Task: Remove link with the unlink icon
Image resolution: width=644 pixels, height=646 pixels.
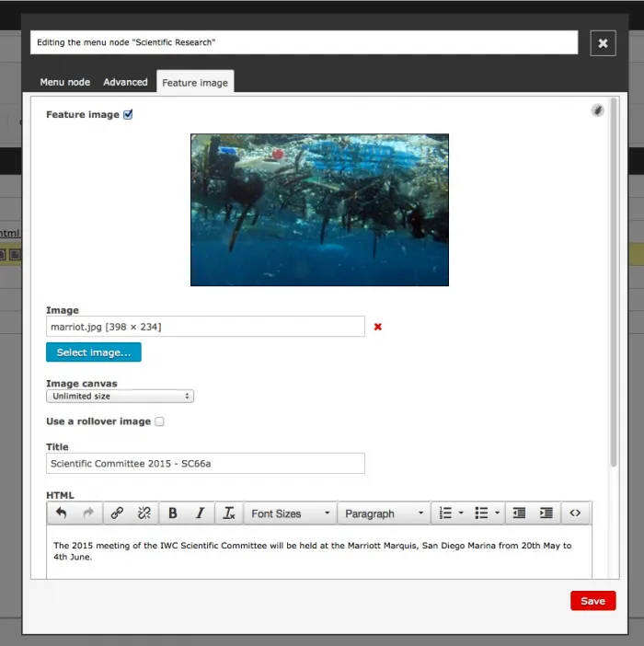Action: (x=144, y=513)
